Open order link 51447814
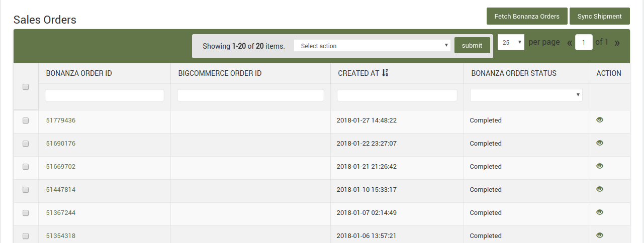Image resolution: width=644 pixels, height=243 pixels. tap(60, 190)
